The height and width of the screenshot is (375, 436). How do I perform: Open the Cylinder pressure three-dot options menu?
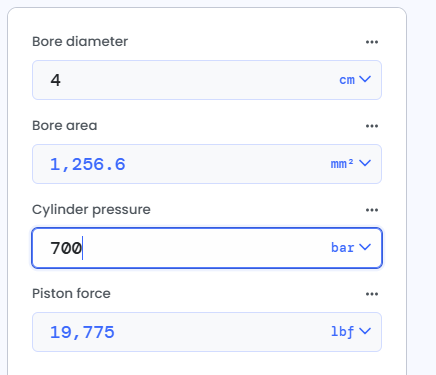coord(372,210)
